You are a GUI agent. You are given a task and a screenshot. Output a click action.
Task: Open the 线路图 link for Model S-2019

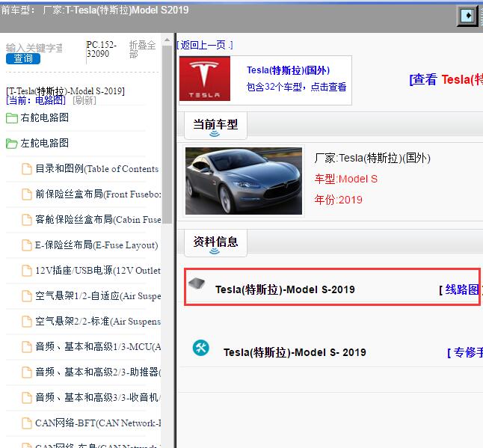[x=461, y=289]
